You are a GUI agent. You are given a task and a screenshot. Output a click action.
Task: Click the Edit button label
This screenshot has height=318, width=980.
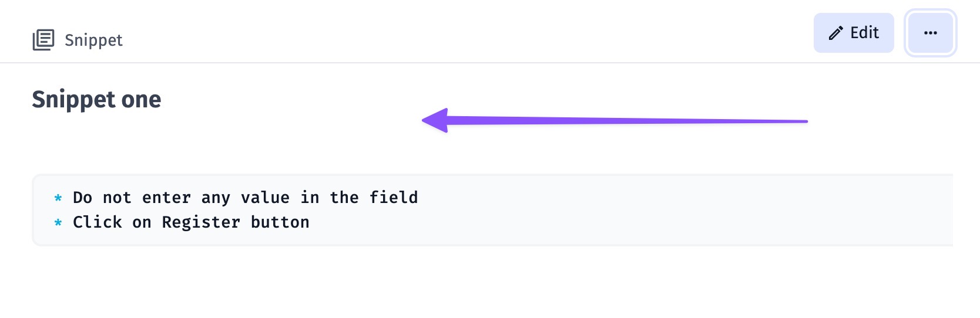864,33
